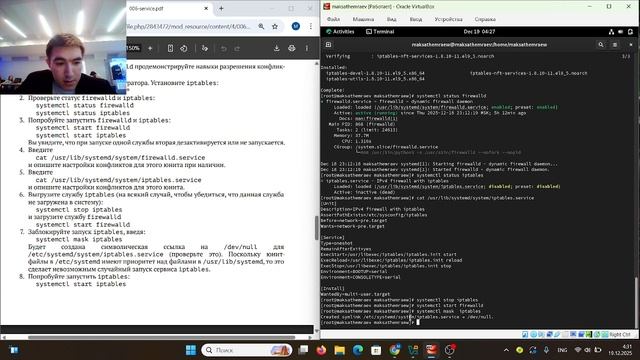The width and height of the screenshot is (640, 360).
Task: Open the PDF viewer more-actions menu
Action: (x=307, y=48)
